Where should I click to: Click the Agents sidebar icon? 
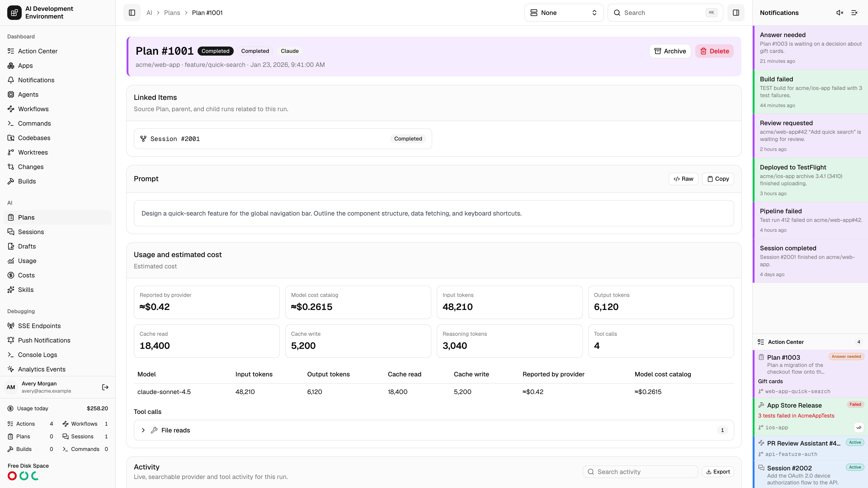click(x=11, y=95)
